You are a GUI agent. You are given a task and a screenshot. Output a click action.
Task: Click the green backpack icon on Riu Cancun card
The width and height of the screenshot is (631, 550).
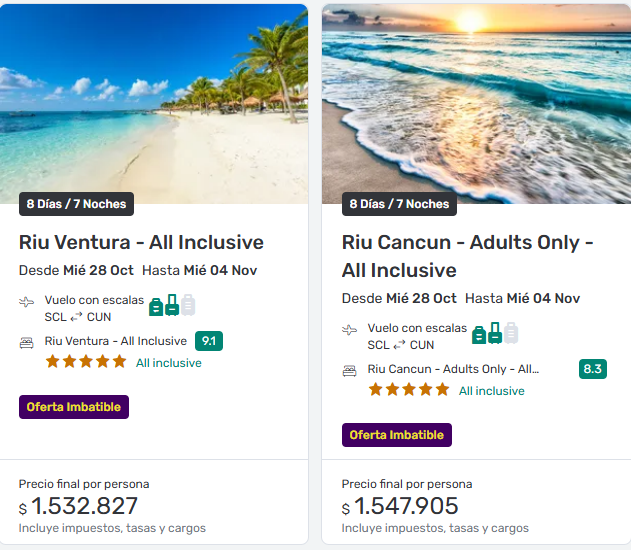478,334
